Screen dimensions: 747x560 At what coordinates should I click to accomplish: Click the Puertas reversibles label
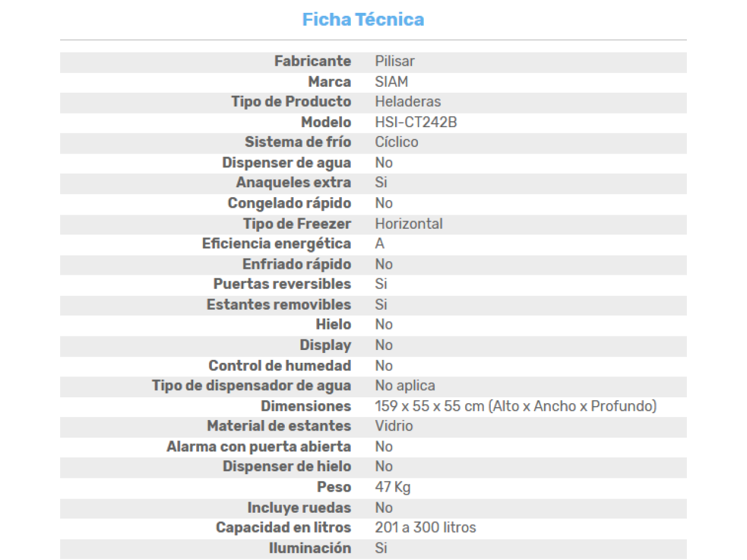(282, 284)
